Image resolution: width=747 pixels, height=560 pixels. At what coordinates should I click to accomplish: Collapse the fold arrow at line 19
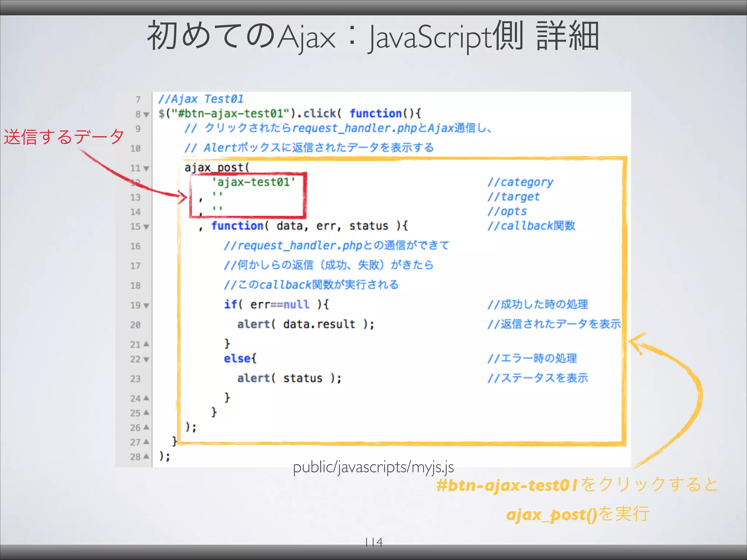146,306
